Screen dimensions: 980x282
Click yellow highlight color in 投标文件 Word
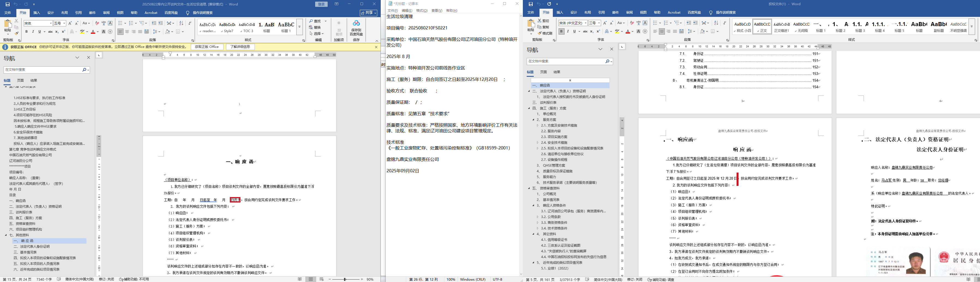pos(617,32)
